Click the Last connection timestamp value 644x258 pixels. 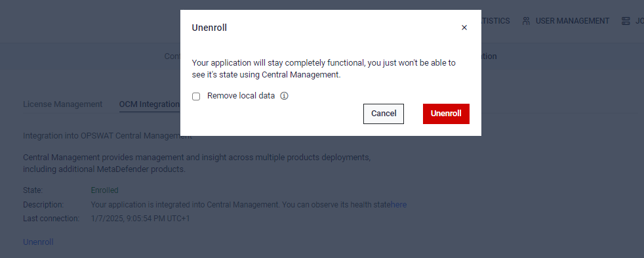click(140, 219)
